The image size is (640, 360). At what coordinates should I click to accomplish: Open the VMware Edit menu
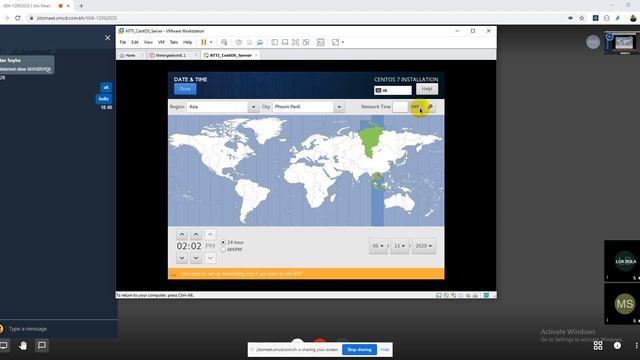135,42
